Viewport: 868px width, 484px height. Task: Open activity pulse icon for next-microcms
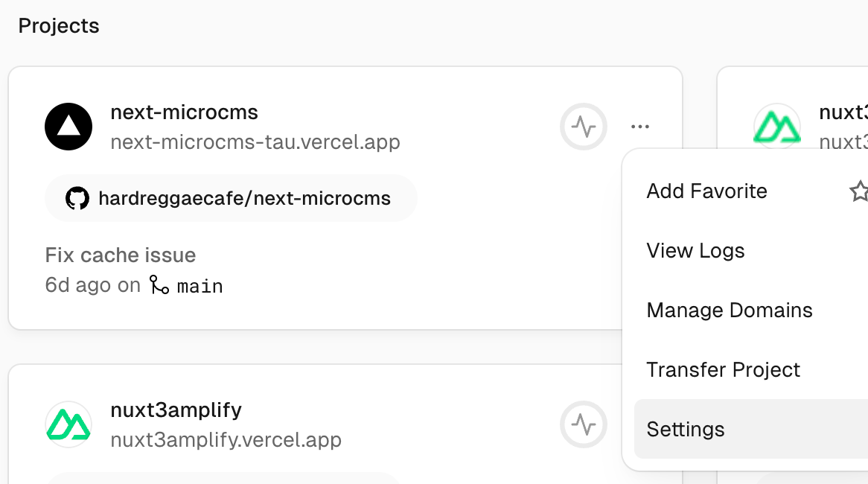584,127
